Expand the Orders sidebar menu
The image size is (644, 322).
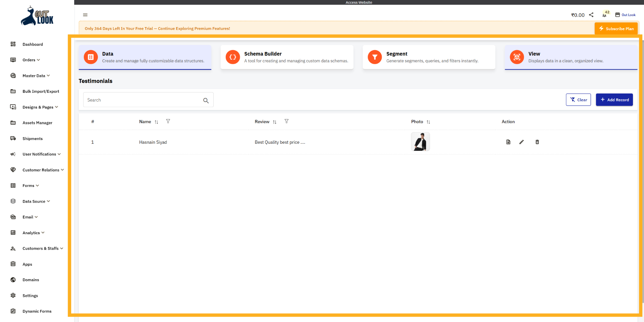pyautogui.click(x=31, y=60)
